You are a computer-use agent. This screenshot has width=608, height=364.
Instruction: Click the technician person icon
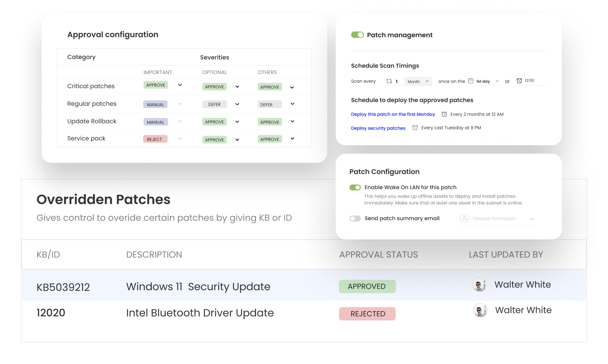464,218
